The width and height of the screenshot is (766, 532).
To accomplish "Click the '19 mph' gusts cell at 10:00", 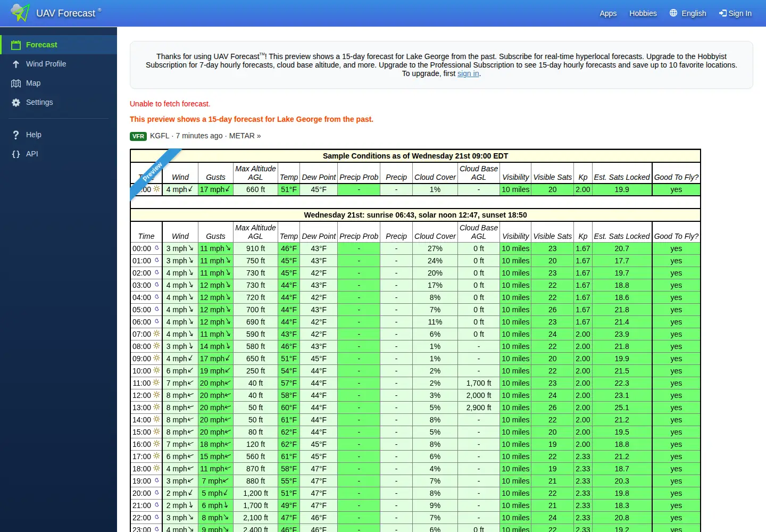I will point(215,371).
